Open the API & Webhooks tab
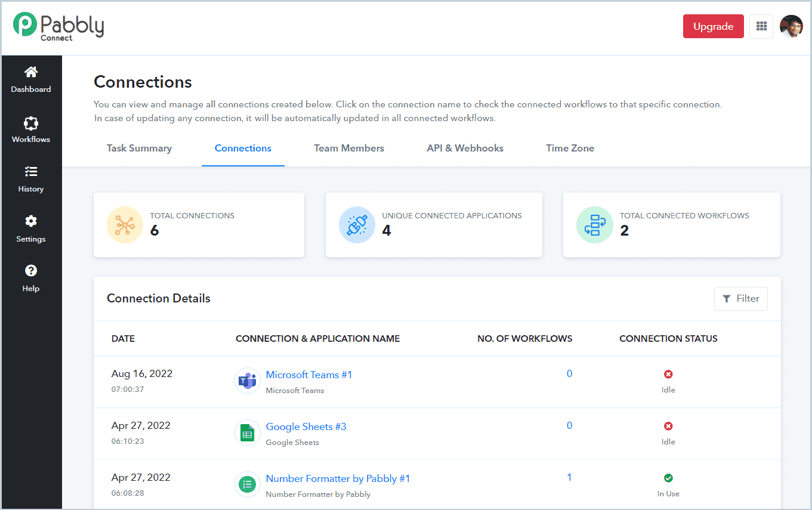The height and width of the screenshot is (510, 812). click(465, 148)
